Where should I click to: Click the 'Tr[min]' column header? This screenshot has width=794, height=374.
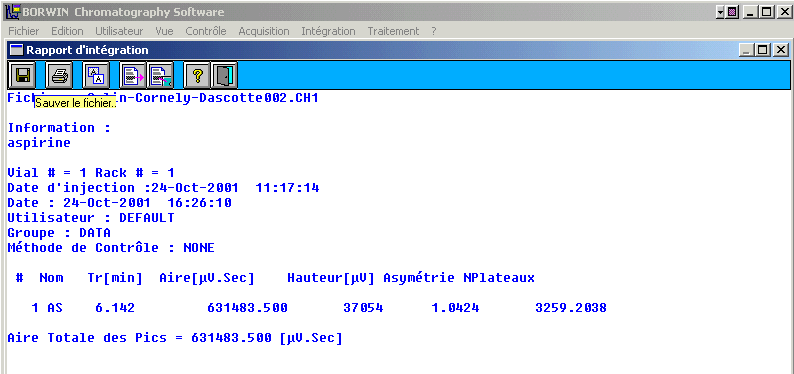coord(115,278)
